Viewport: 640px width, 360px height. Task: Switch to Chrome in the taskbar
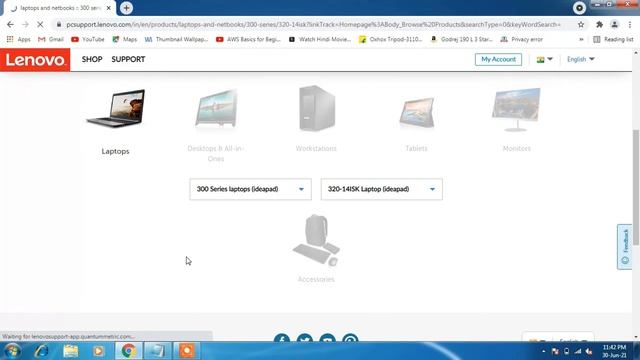tap(129, 351)
